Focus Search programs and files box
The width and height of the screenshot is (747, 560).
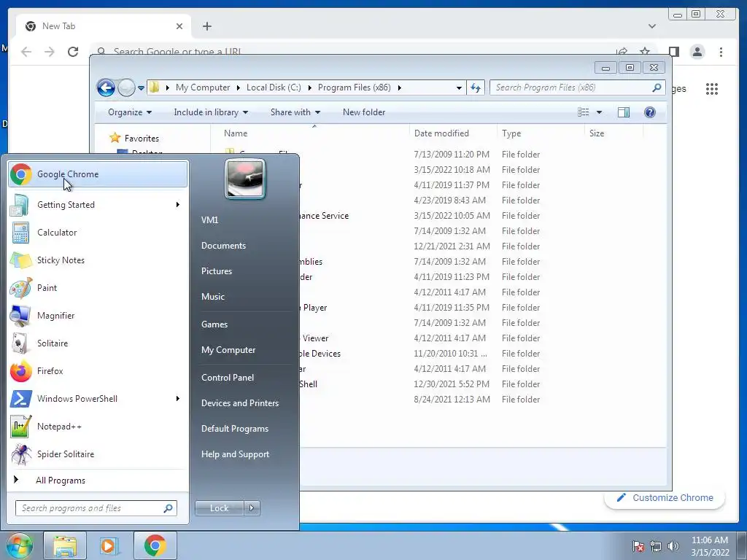[x=96, y=508]
